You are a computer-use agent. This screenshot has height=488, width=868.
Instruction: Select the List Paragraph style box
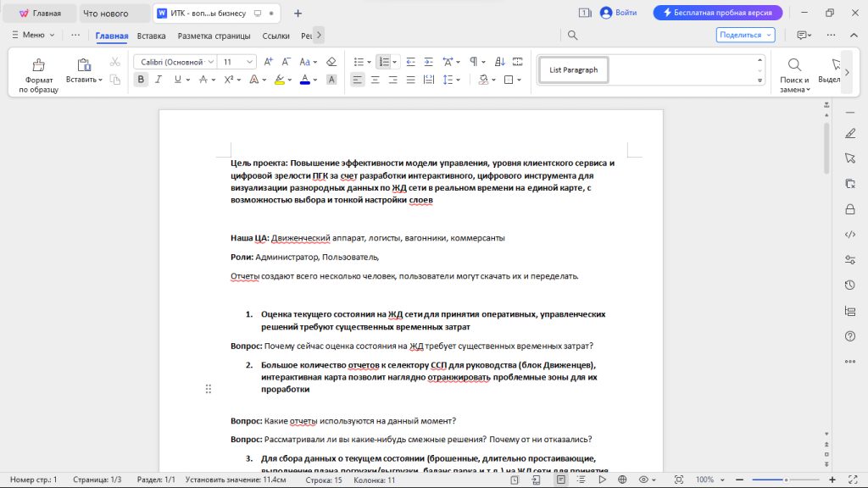pos(573,70)
